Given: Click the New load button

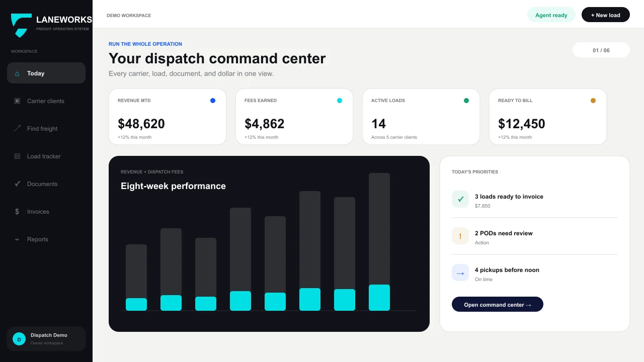Looking at the screenshot, I should pyautogui.click(x=606, y=15).
